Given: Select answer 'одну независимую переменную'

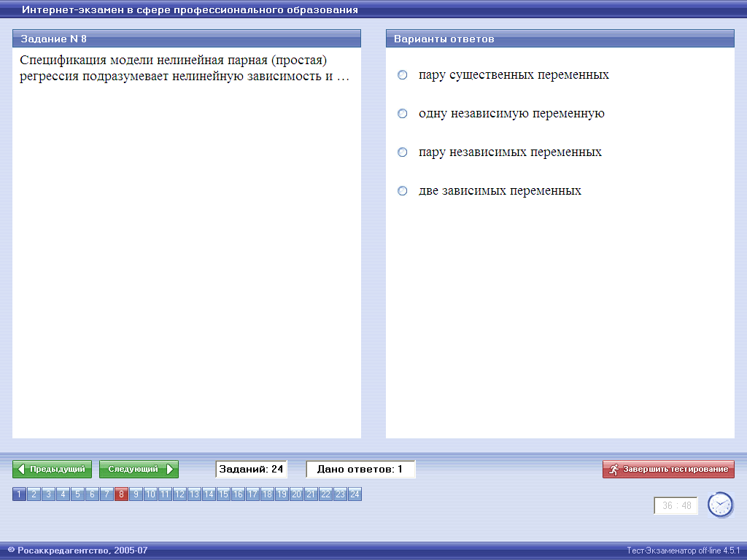Looking at the screenshot, I should (403, 113).
